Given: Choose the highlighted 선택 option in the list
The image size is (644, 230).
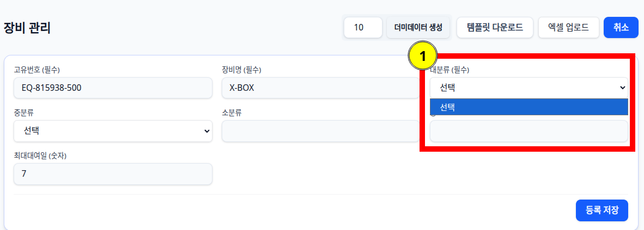Looking at the screenshot, I should 529,107.
